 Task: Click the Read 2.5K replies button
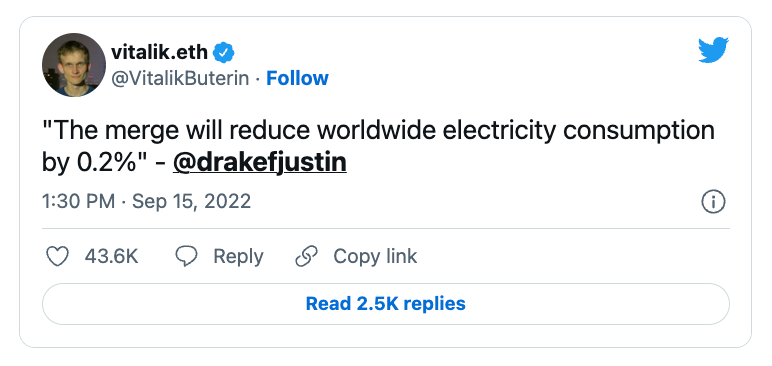[x=386, y=303]
